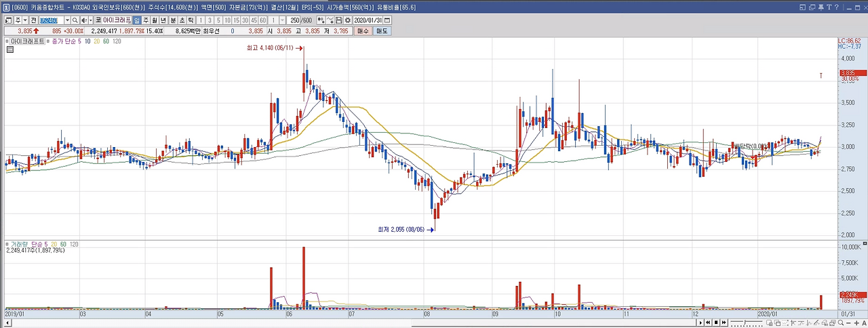Choose the 15 interval button
Screen dimensions: 868x328
pos(236,20)
